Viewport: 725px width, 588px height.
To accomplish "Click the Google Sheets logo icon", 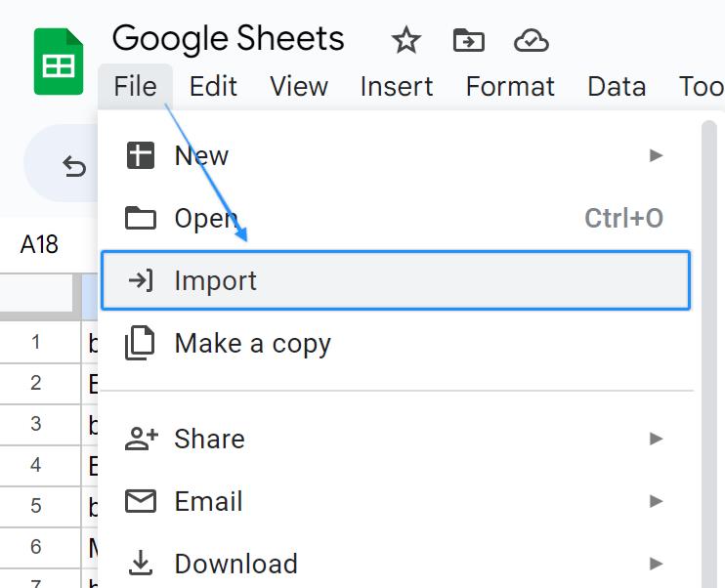I will (59, 62).
